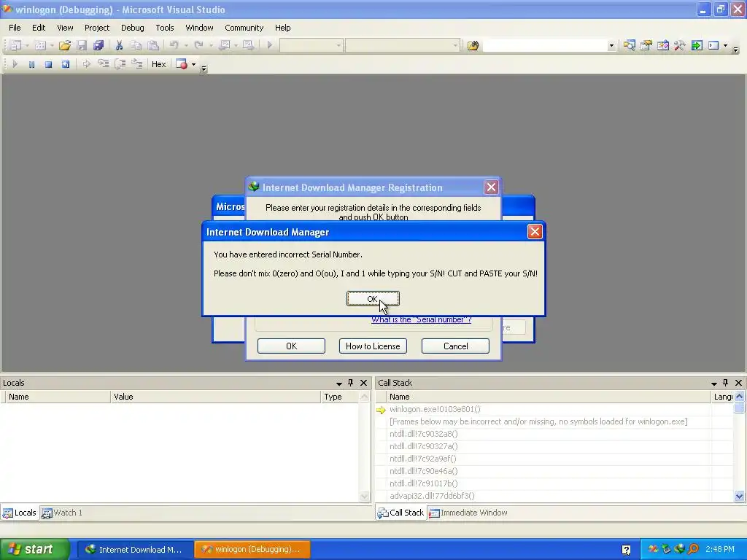Click the Step Over debug icon
Image resolution: width=747 pixels, height=560 pixels.
[x=120, y=64]
